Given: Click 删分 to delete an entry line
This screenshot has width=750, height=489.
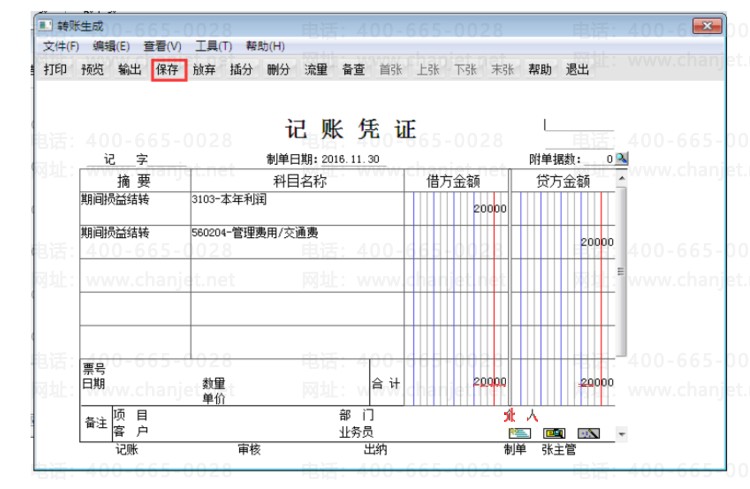Looking at the screenshot, I should click(x=278, y=70).
